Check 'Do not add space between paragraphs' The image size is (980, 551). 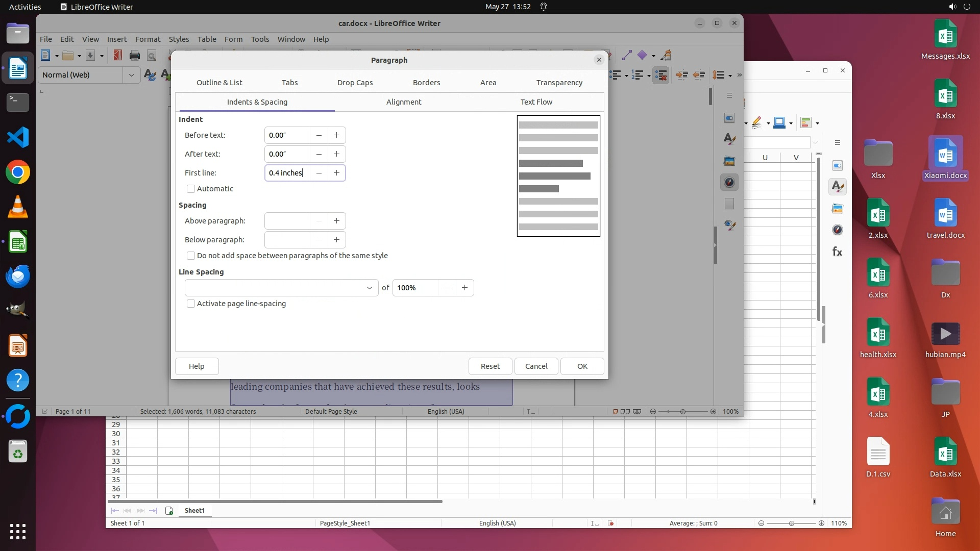click(x=191, y=256)
